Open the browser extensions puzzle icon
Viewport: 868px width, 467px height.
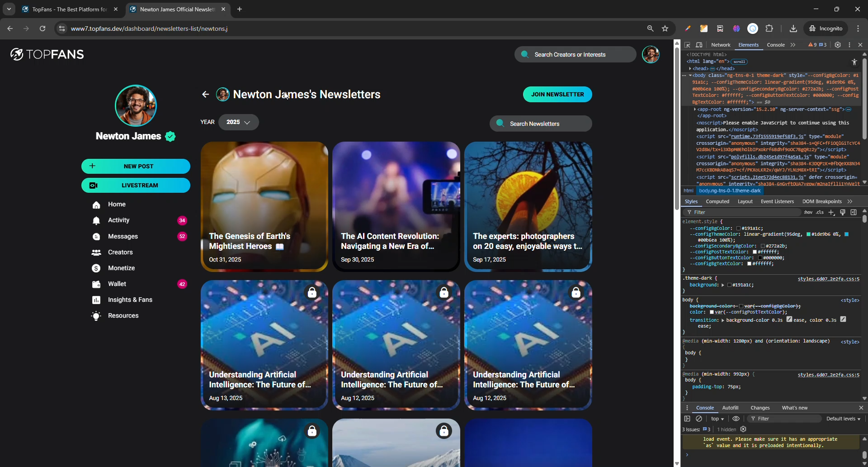pyautogui.click(x=769, y=29)
